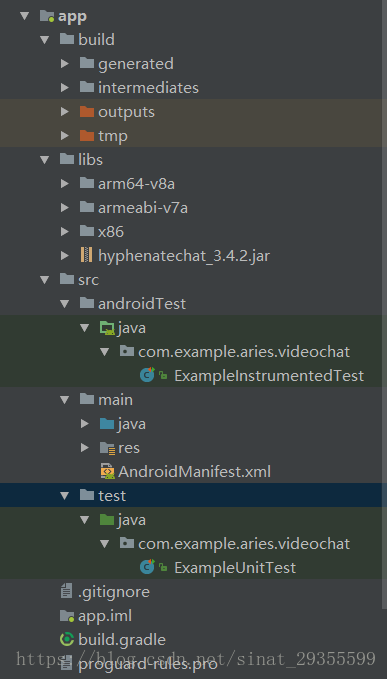Click the hyphenatechat jar archive icon
Screen dimensions: 387x679
point(87,255)
